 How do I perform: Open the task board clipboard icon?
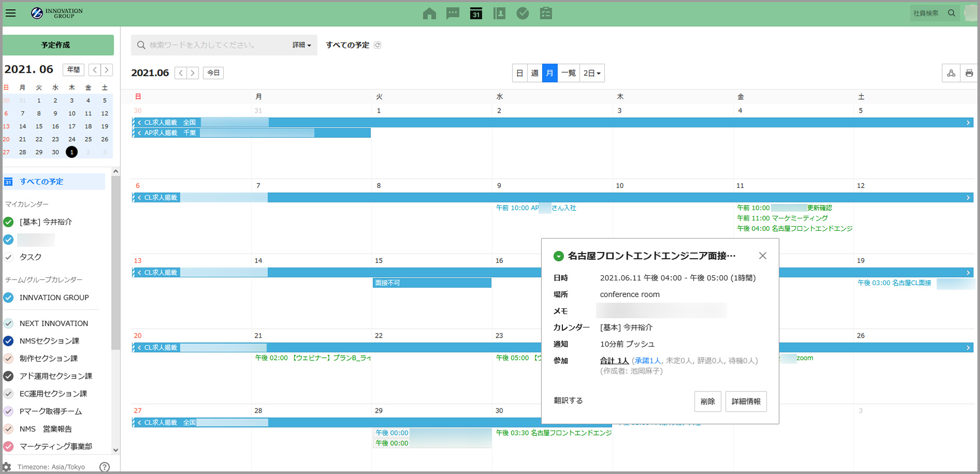[x=546, y=13]
